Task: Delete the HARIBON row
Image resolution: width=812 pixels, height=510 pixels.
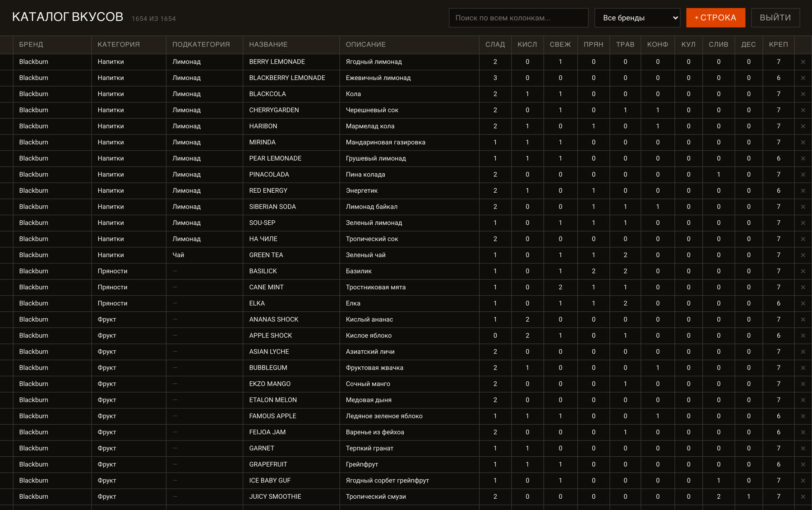Action: pyautogui.click(x=803, y=126)
